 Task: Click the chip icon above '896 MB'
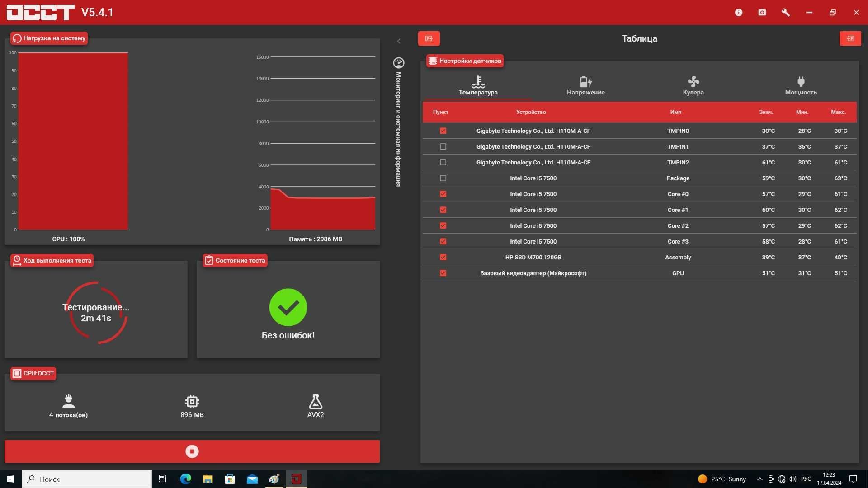coord(192,401)
